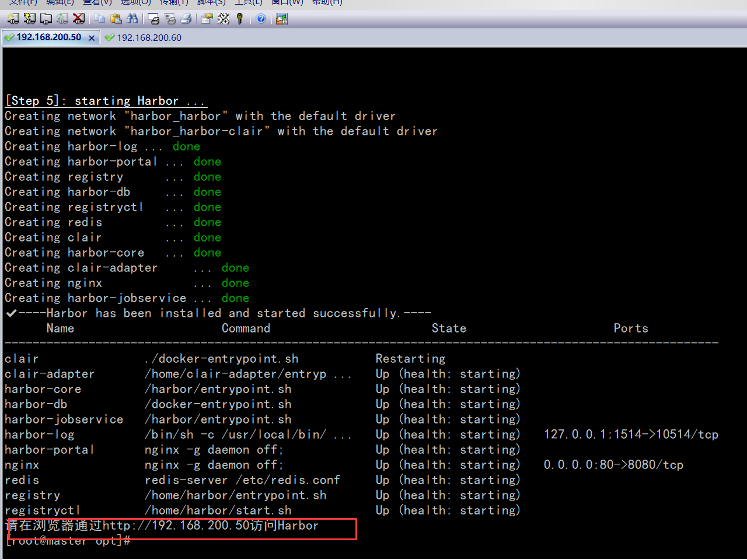Connect a session in a new tab
The height and width of the screenshot is (560, 747).
pos(44,18)
